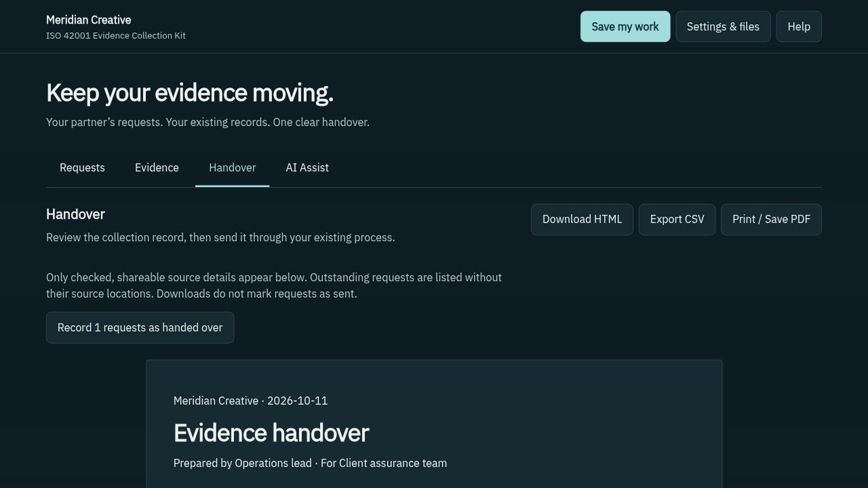Click the Save my work button
868x488 pixels.
(625, 27)
